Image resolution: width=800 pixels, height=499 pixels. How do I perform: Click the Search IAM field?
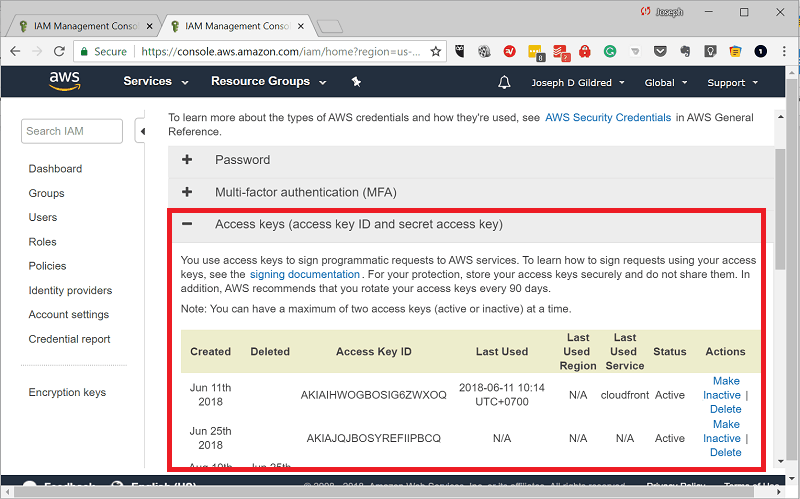click(72, 131)
